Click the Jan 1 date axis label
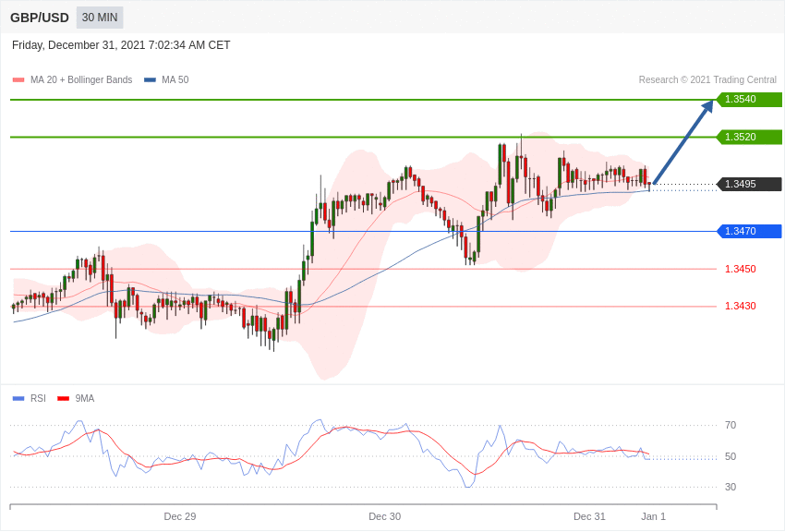 [653, 516]
